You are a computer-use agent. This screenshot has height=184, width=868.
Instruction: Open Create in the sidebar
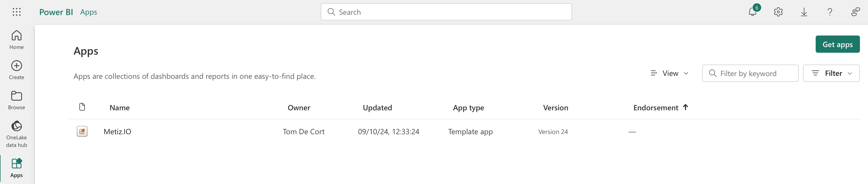pyautogui.click(x=17, y=70)
